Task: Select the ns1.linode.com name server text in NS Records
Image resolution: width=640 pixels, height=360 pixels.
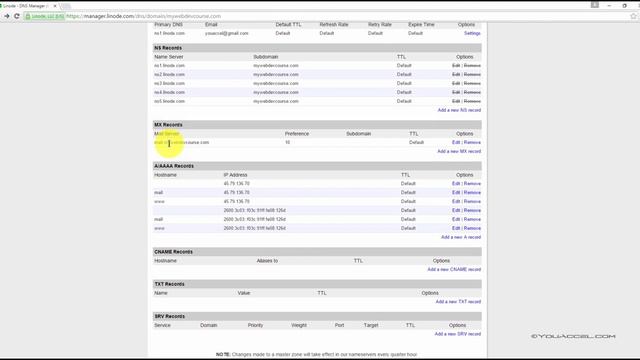Action: pyautogui.click(x=169, y=66)
